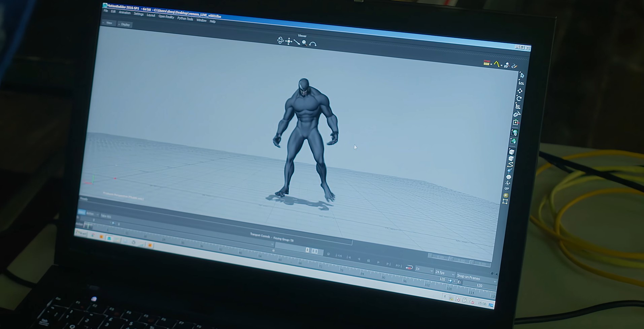Image resolution: width=644 pixels, height=329 pixels.
Task: Activate the Rotate tool in right toolbar
Action: tap(519, 98)
